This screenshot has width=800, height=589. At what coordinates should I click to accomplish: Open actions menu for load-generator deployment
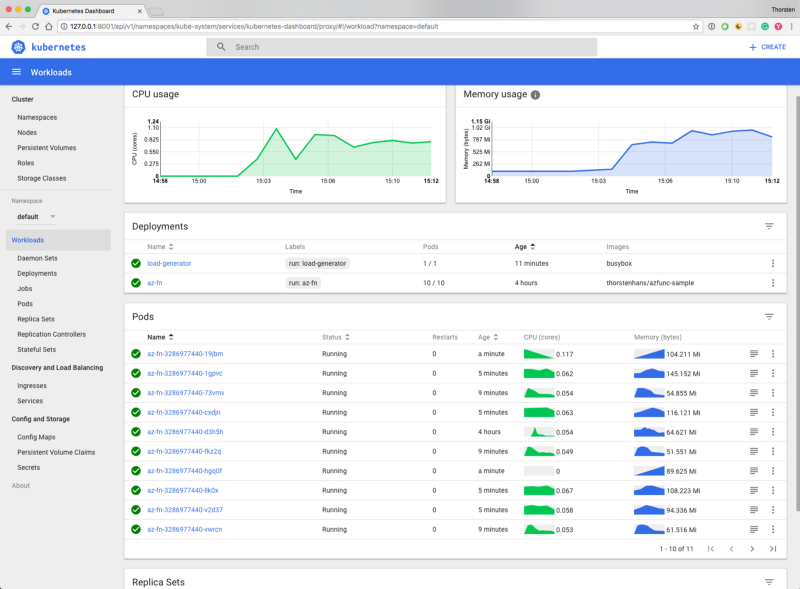pos(773,263)
